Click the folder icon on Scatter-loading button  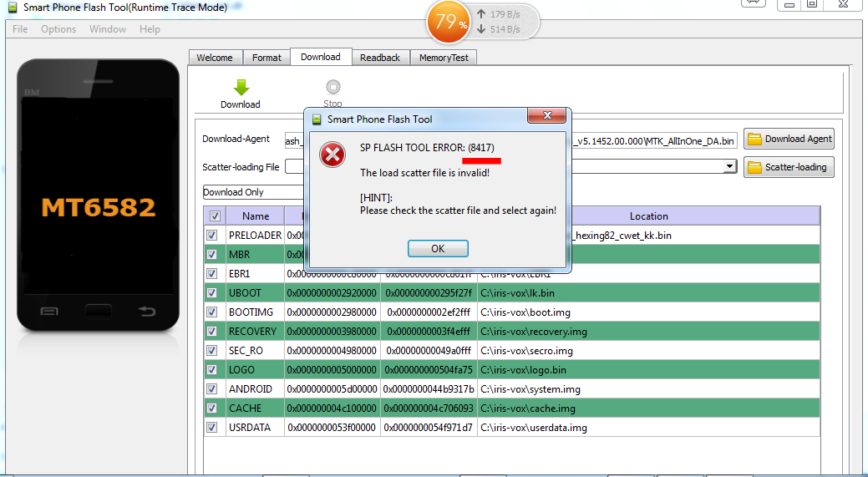754,167
